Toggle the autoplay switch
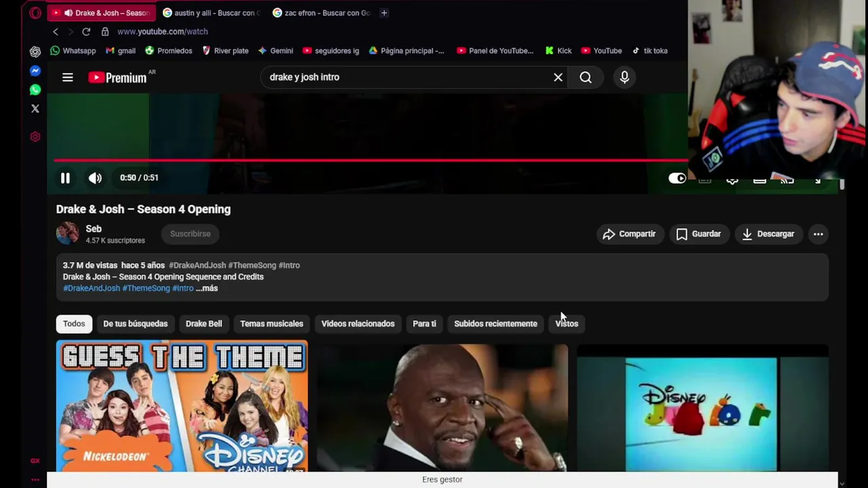 [x=677, y=178]
